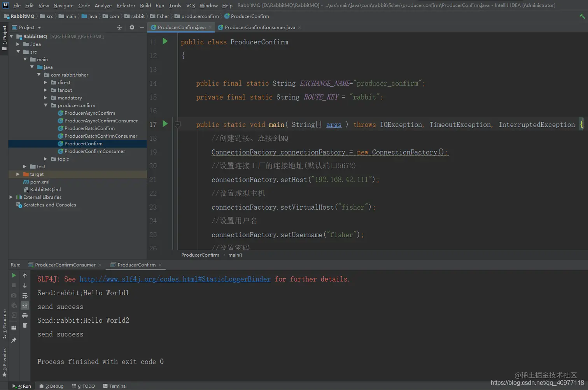Collapse the RabbitMQ root project node
The image size is (588, 390).
tap(11, 36)
